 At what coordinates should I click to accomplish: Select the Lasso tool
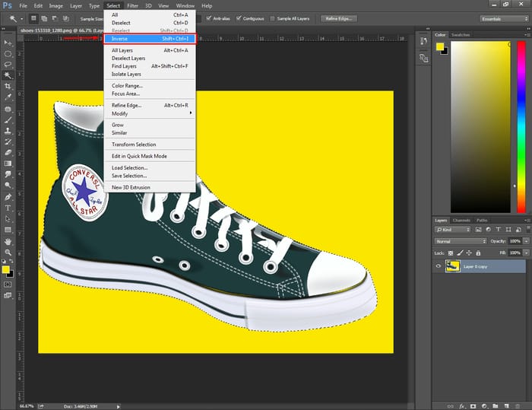8,65
